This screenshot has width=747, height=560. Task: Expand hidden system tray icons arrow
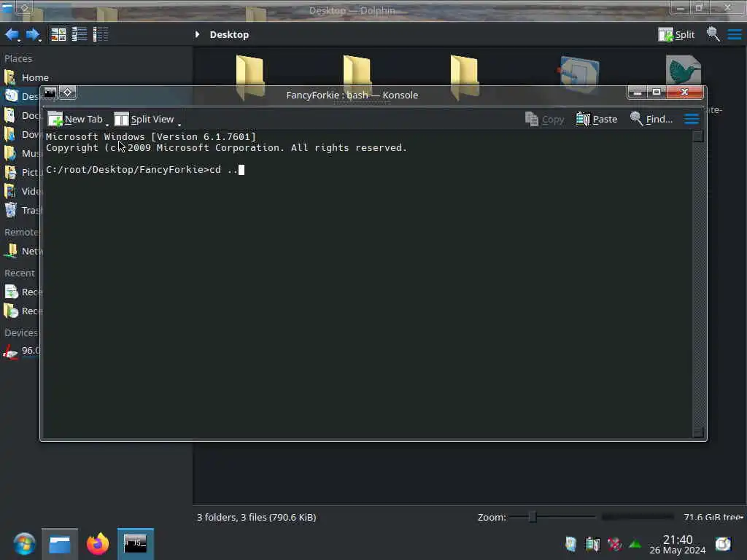tap(635, 543)
